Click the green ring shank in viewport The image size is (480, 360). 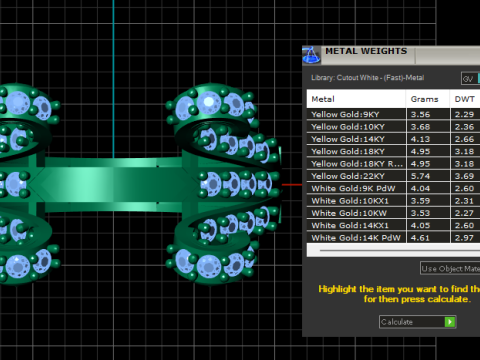pyautogui.click(x=113, y=184)
